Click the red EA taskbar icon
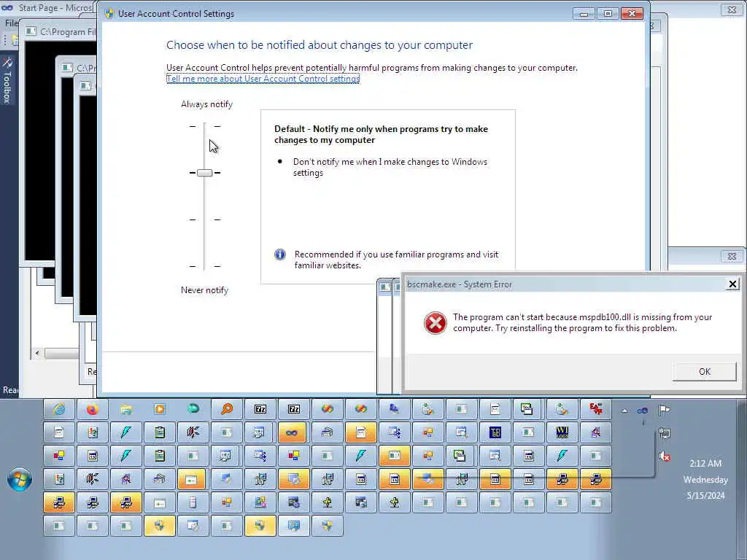The image size is (747, 560). point(595,409)
